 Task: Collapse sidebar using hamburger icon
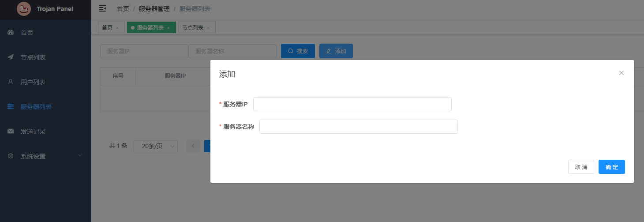coord(102,9)
